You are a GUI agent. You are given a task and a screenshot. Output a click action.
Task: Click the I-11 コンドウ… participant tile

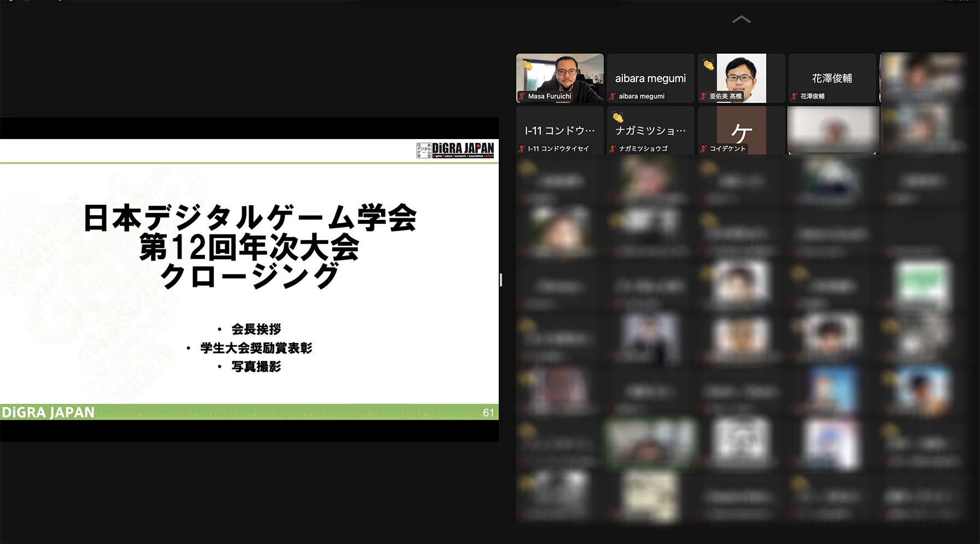click(559, 130)
